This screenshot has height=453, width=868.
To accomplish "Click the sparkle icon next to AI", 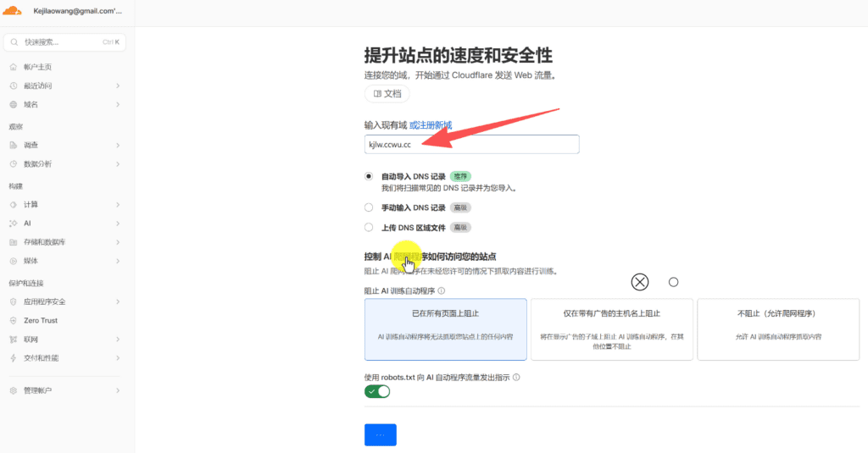I will click(14, 224).
